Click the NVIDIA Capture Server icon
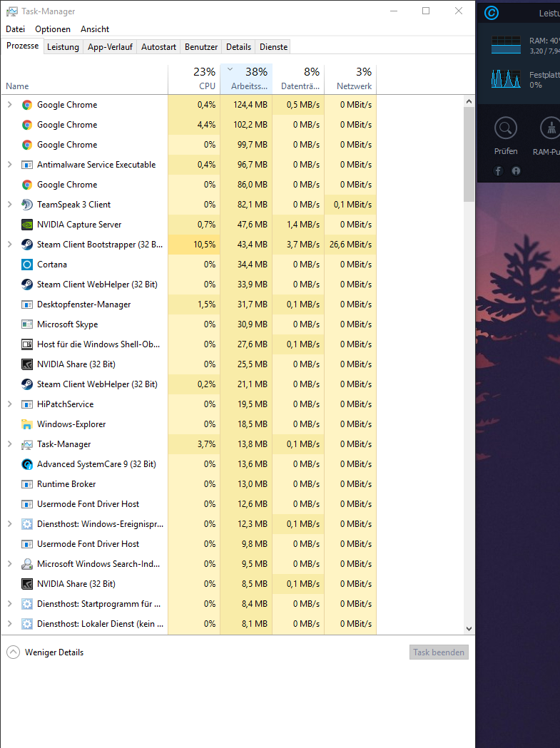Viewport: 560px width, 748px height. (x=27, y=225)
